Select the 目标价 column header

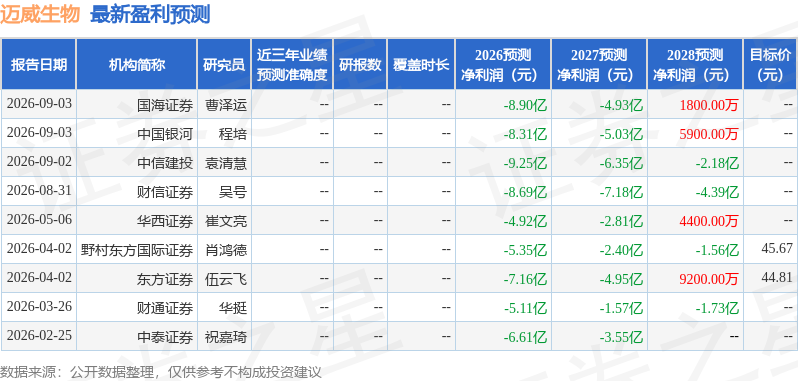click(x=771, y=65)
